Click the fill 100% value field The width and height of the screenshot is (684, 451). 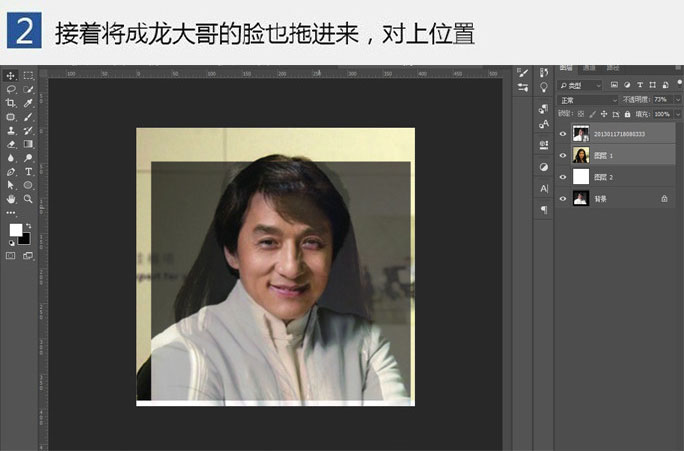pyautogui.click(x=663, y=114)
